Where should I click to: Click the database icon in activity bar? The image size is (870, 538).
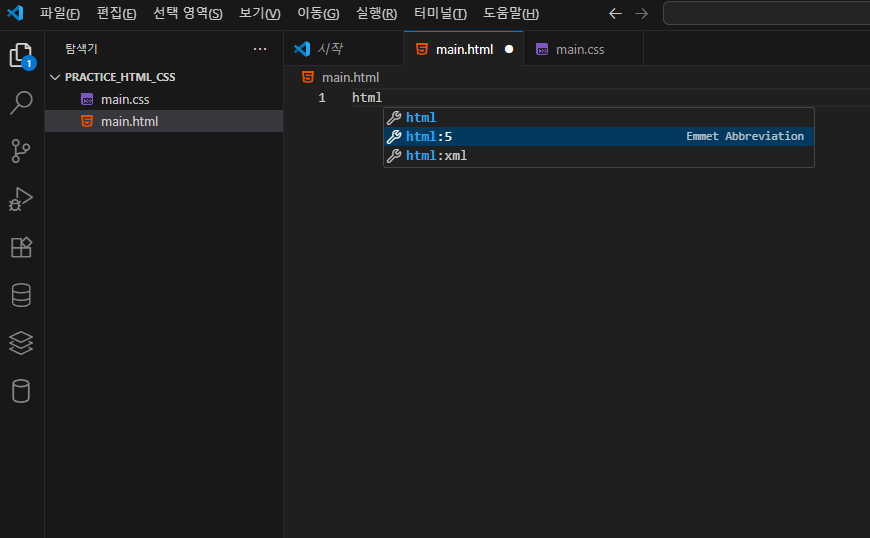tap(21, 295)
